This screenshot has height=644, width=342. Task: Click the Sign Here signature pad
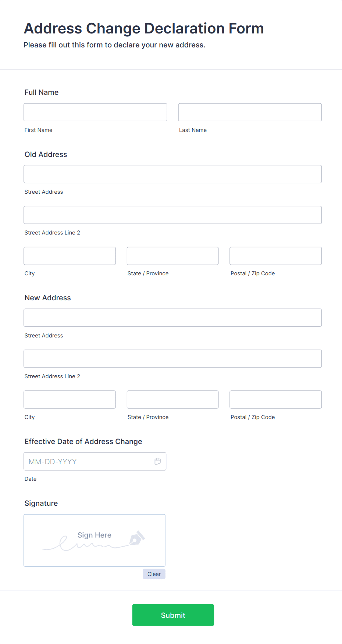(94, 540)
